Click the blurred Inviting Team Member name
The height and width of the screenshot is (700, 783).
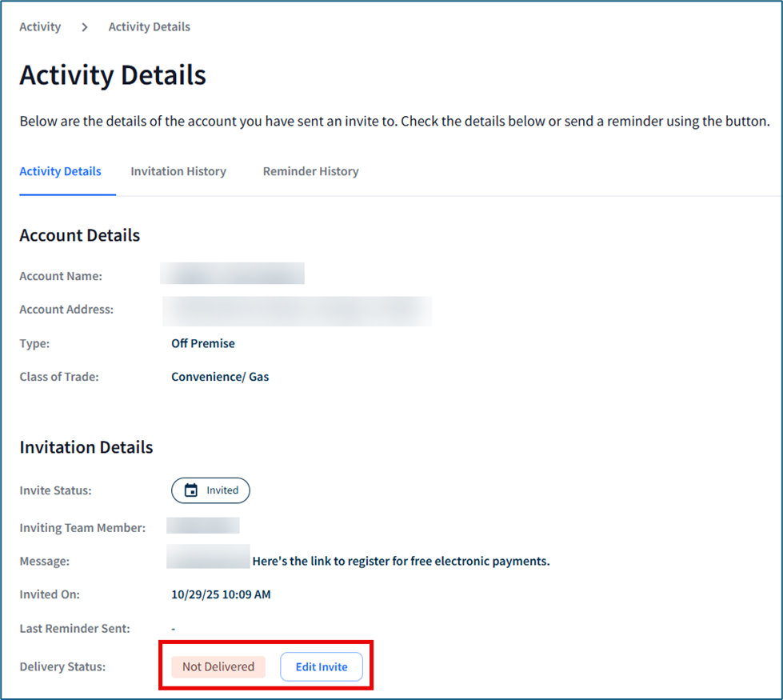point(203,526)
